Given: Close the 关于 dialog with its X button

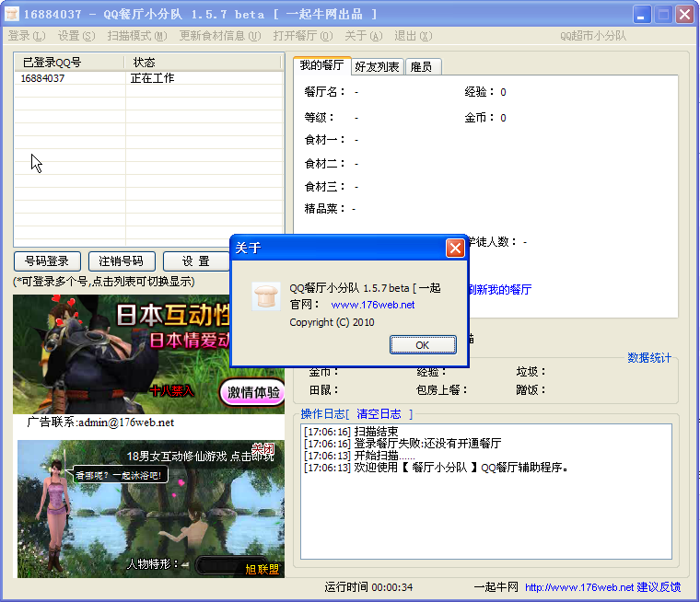Looking at the screenshot, I should pos(455,249).
